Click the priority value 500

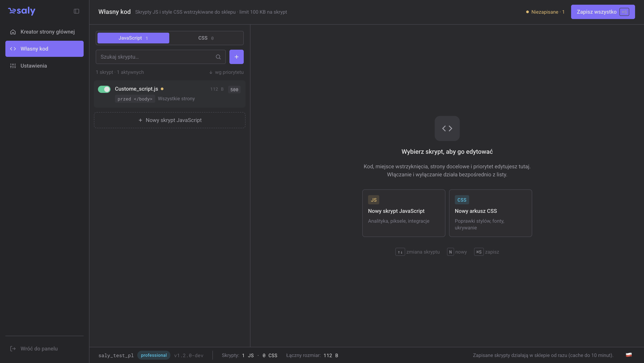pyautogui.click(x=234, y=90)
